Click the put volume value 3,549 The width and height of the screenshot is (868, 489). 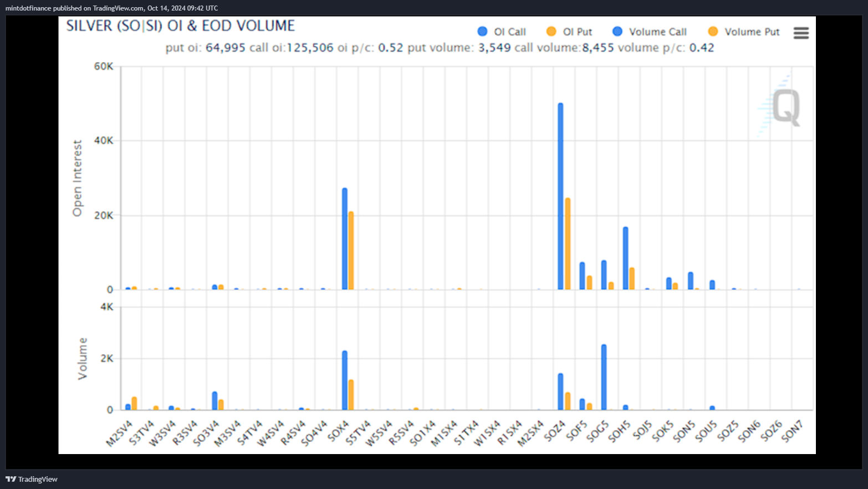pos(494,48)
